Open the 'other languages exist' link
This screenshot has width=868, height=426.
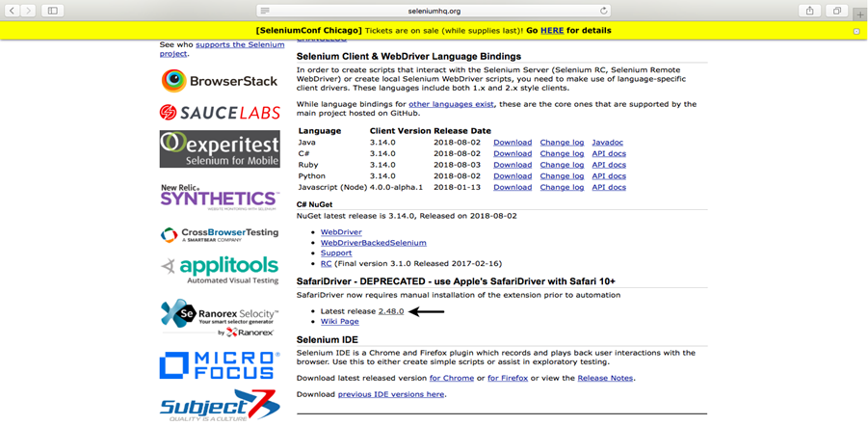pyautogui.click(x=451, y=104)
